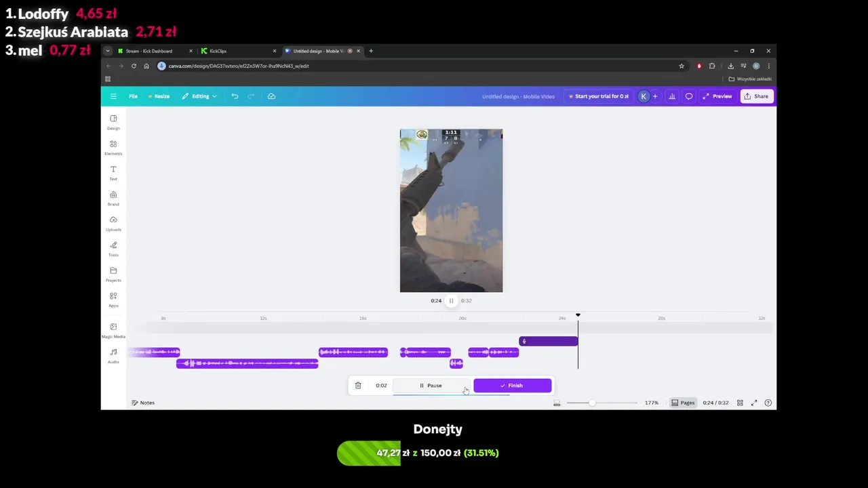Open browser extensions puzzle icon
This screenshot has height=488, width=868.
click(712, 66)
